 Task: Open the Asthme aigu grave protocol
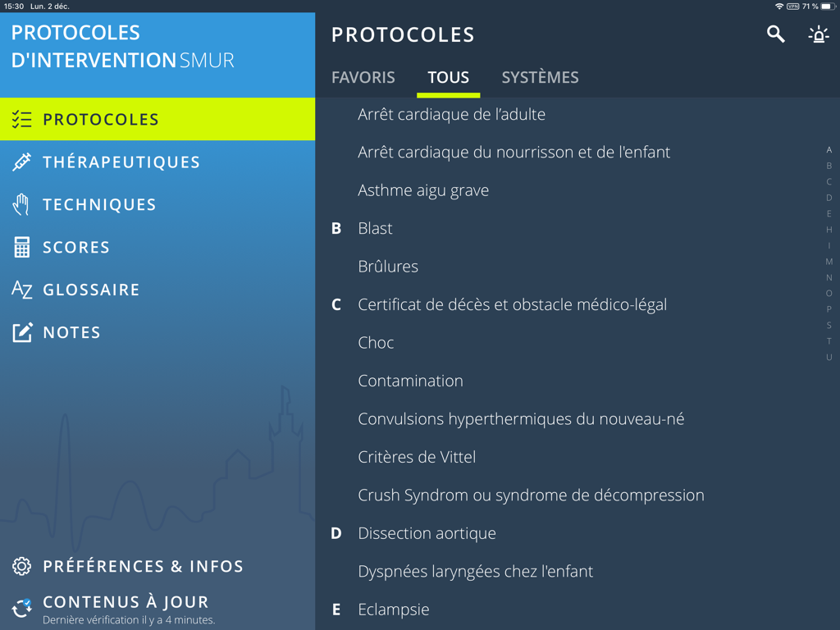[423, 190]
